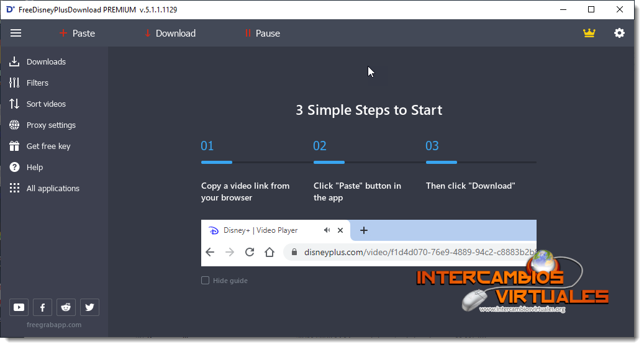The height and width of the screenshot is (347, 644).
Task: Click step number 03
Action: click(x=432, y=146)
